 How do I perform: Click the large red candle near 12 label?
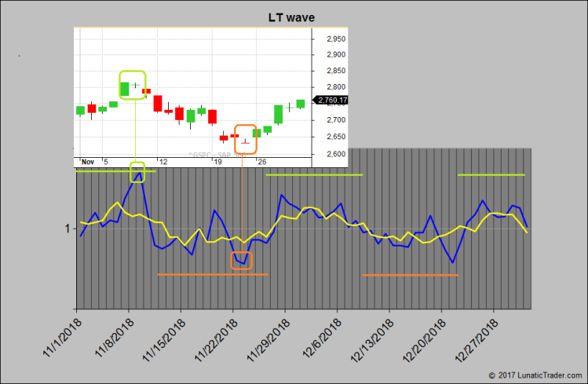pos(158,103)
